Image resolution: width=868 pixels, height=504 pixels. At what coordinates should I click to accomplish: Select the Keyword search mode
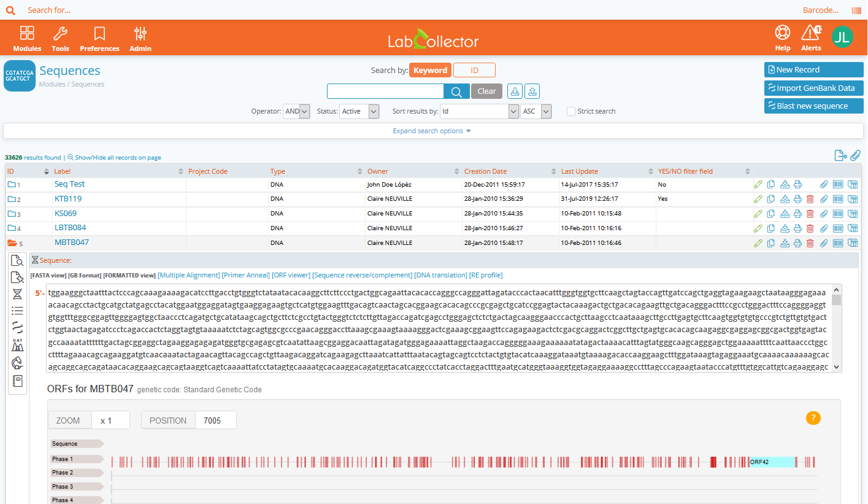click(430, 70)
